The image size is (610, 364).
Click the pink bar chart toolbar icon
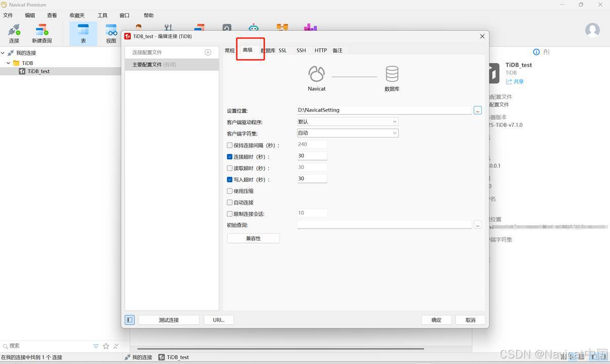click(310, 27)
